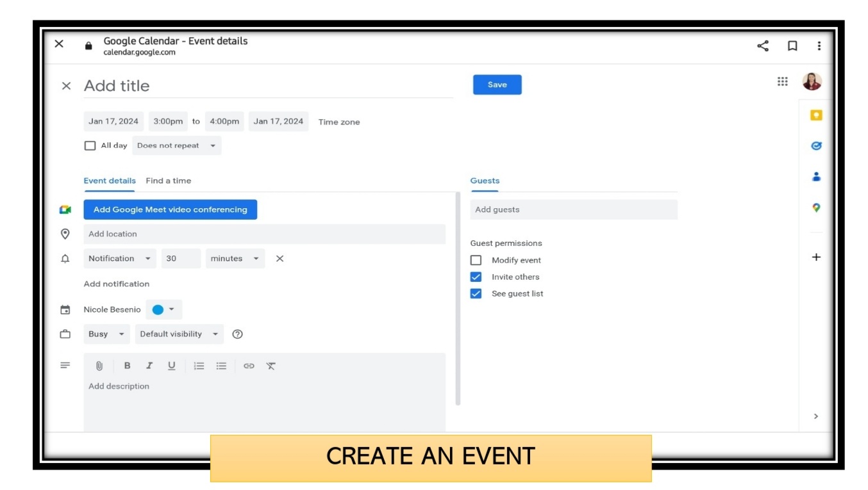
Task: Open the Default visibility dropdown
Action: (x=179, y=334)
